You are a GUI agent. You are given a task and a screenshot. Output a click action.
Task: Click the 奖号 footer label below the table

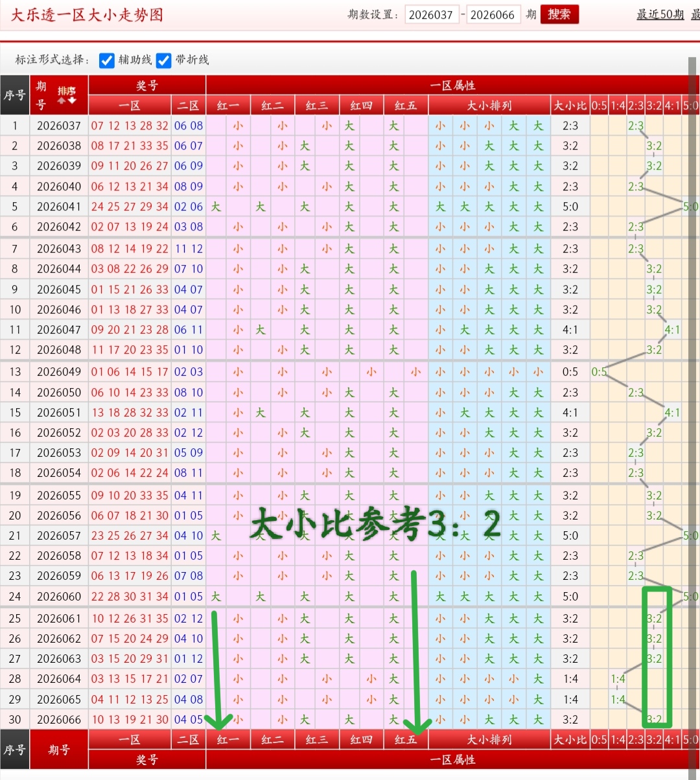147,760
